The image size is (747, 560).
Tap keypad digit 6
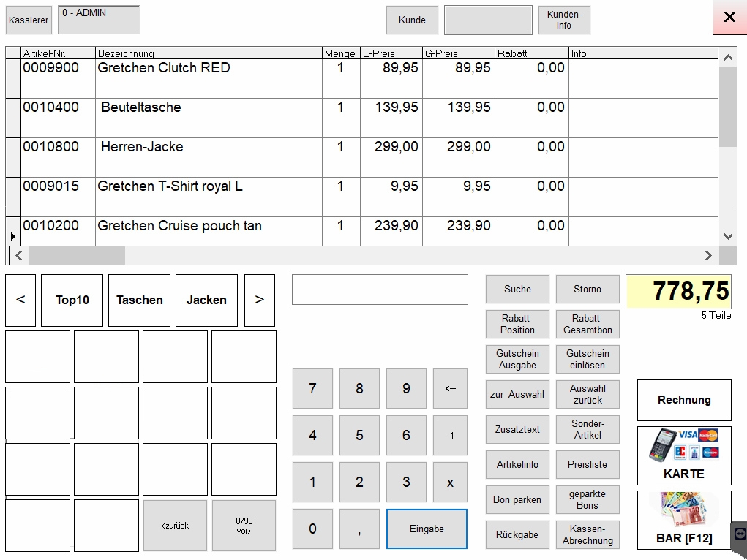click(x=406, y=435)
